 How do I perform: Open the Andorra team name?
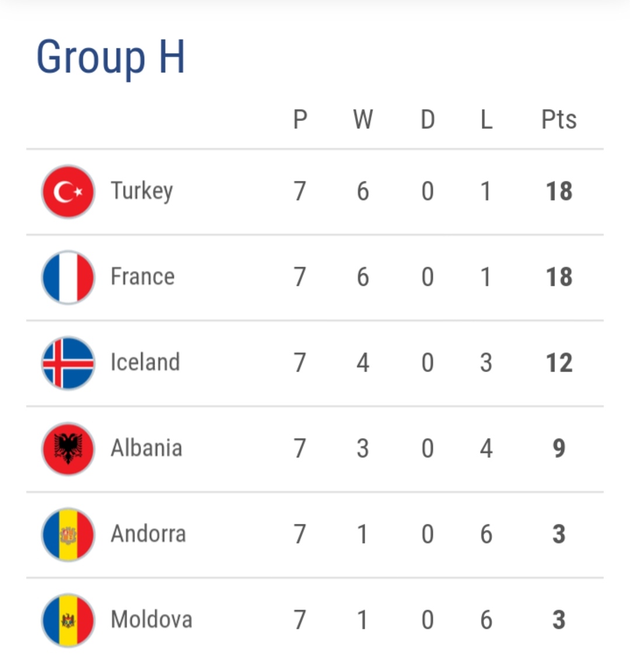click(x=148, y=534)
